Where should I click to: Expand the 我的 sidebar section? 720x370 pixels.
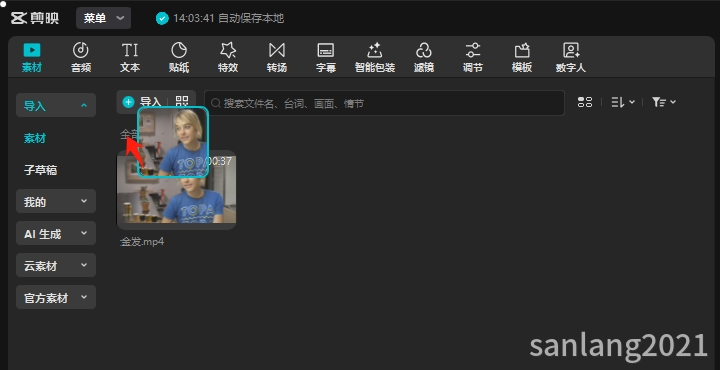click(56, 202)
